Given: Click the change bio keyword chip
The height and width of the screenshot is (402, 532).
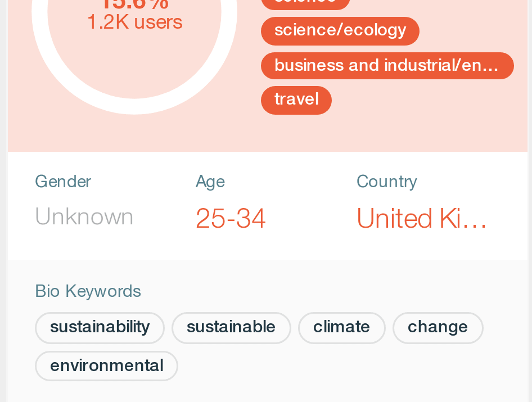Looking at the screenshot, I should (438, 328).
